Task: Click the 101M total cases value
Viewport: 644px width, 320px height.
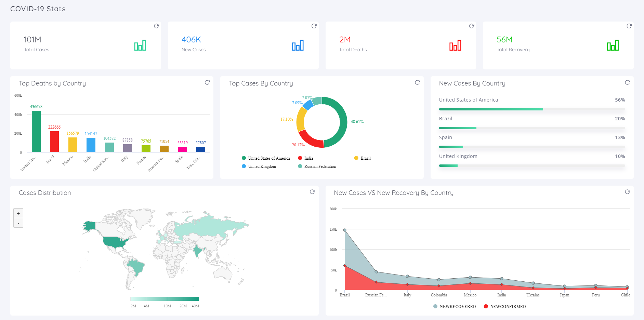Action: (32, 40)
